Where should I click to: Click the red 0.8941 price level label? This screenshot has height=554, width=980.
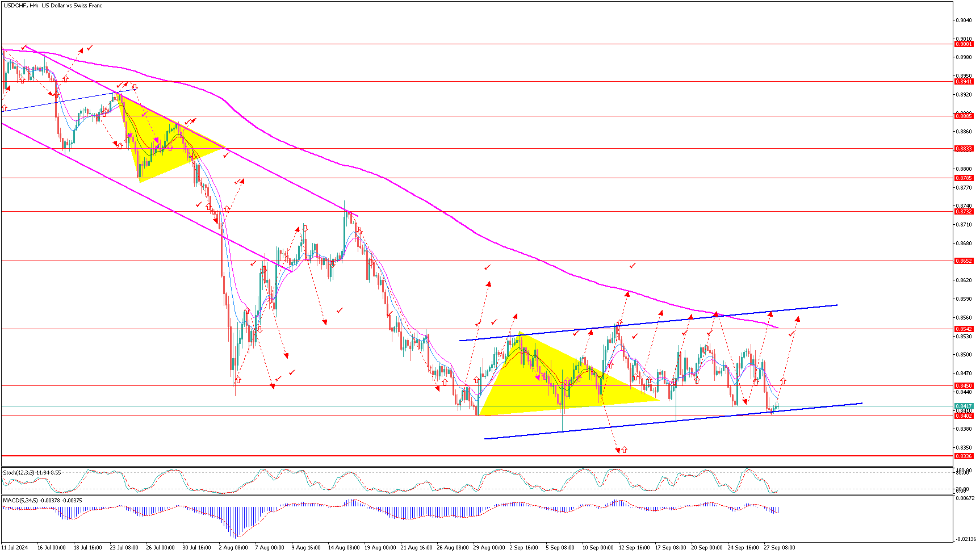964,82
